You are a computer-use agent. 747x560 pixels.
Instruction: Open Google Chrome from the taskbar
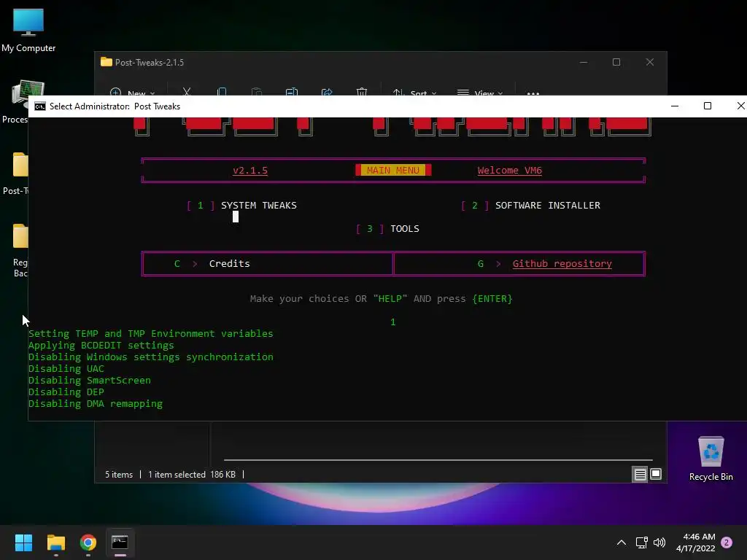88,542
